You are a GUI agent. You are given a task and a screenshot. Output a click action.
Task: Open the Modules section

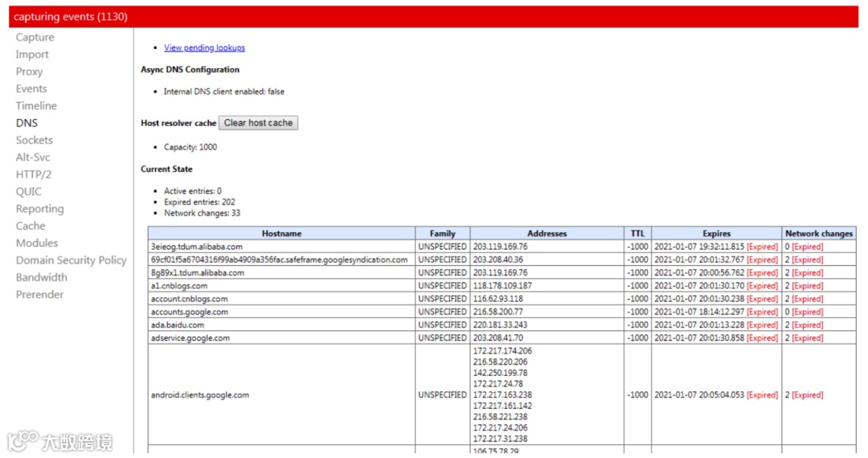click(36, 243)
